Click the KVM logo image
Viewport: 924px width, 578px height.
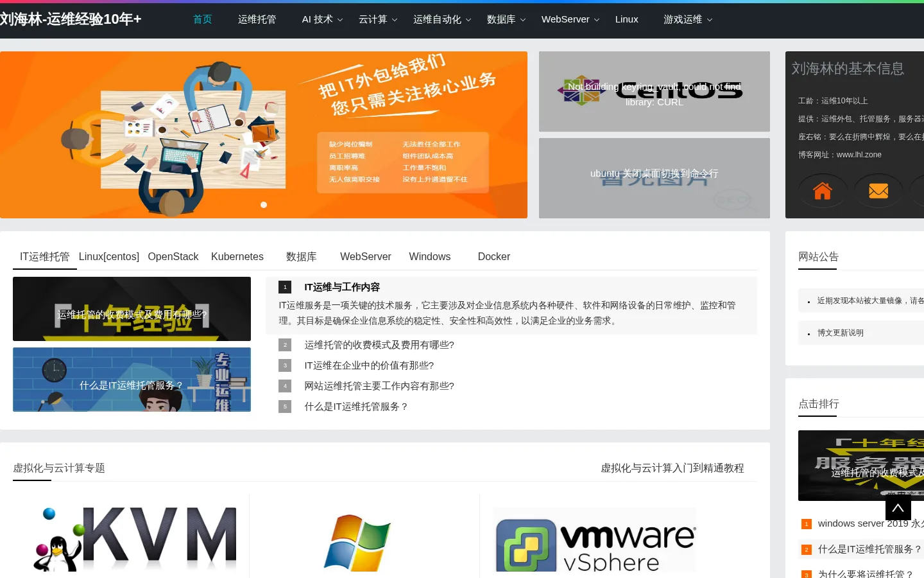tap(135, 538)
